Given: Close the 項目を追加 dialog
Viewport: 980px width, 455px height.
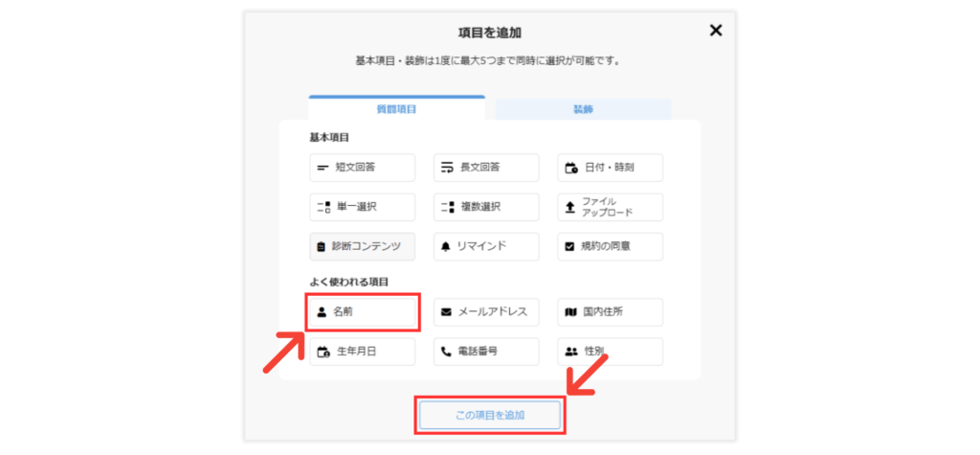Looking at the screenshot, I should click(715, 31).
